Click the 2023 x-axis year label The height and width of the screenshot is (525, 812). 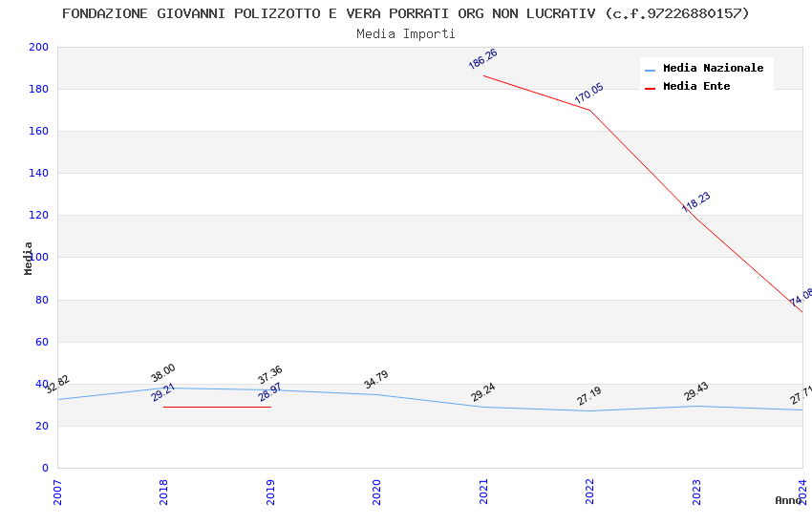coord(696,493)
